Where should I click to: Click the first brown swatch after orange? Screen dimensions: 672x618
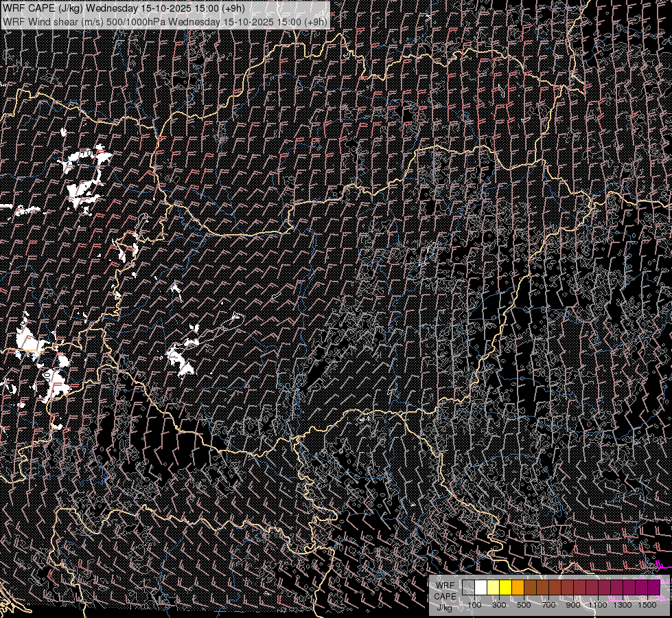531,588
